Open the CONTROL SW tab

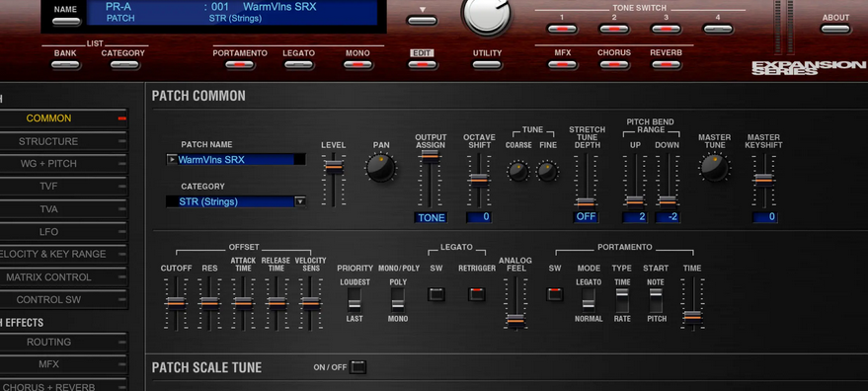tap(63, 299)
